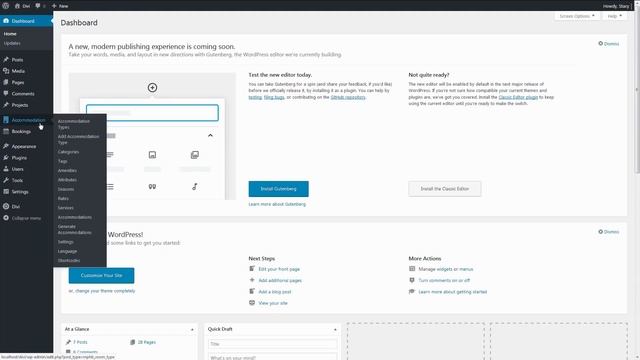Open the comments bubble in admin bar

(40, 6)
